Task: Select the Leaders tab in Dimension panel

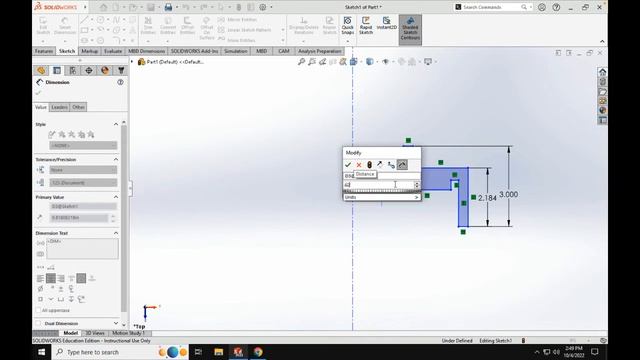Action: point(59,107)
